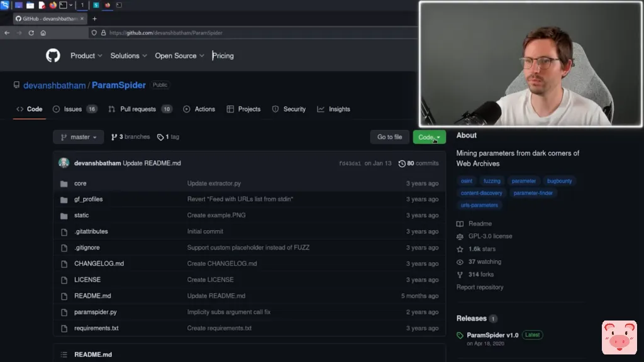This screenshot has width=644, height=362.
Task: Open ParamSpider v1.0 release
Action: coord(492,336)
